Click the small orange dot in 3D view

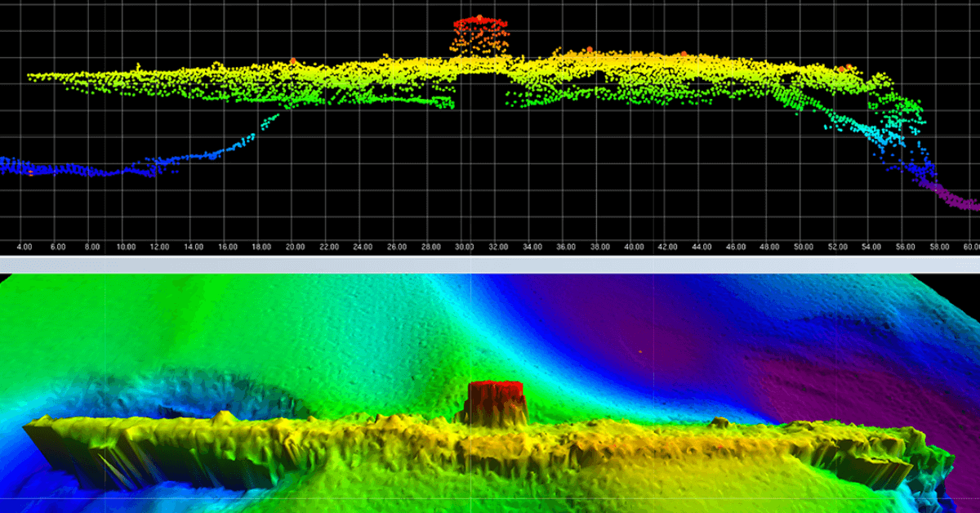pos(640,351)
